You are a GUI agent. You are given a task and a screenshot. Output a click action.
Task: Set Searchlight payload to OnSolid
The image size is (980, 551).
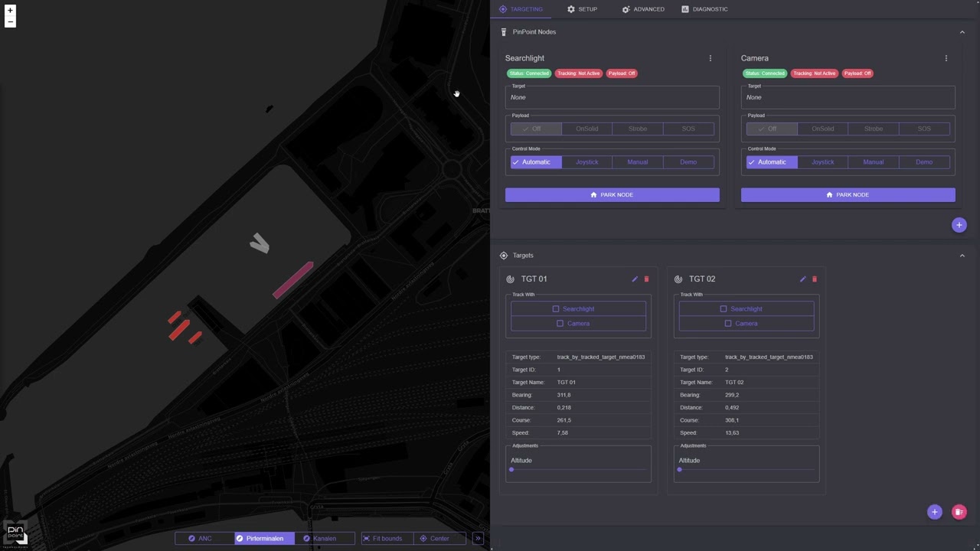click(x=587, y=129)
